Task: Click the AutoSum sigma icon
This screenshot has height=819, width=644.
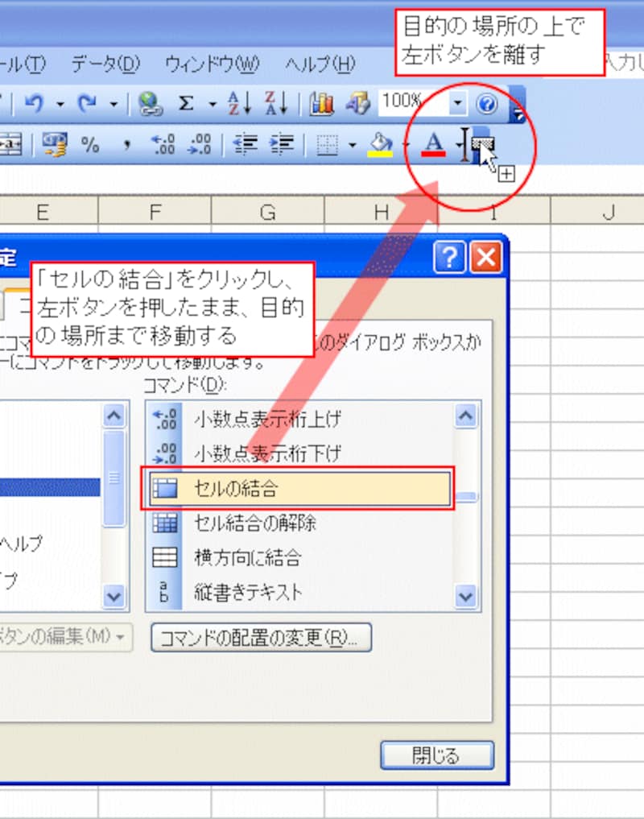Action: 186,103
